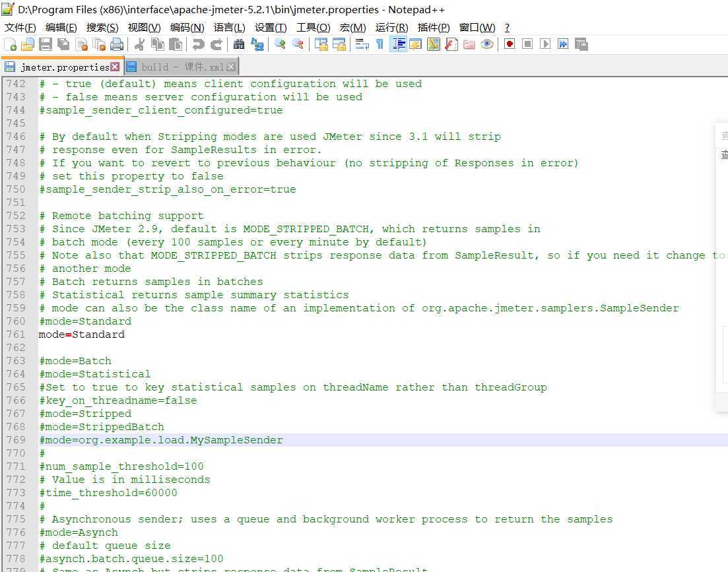This screenshot has height=572, width=728.
Task: Open the 插件(P) menu
Action: [x=433, y=28]
